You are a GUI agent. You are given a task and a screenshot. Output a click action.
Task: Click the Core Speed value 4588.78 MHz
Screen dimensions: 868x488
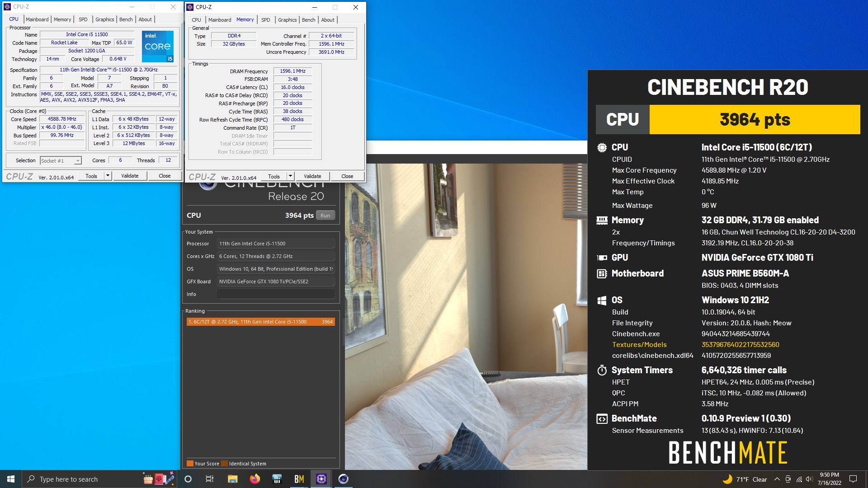coord(62,119)
